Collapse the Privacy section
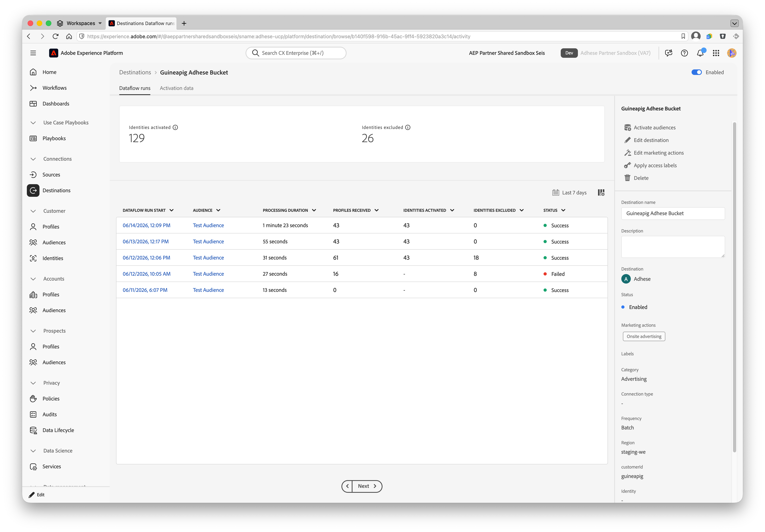This screenshot has height=532, width=765. (x=33, y=383)
